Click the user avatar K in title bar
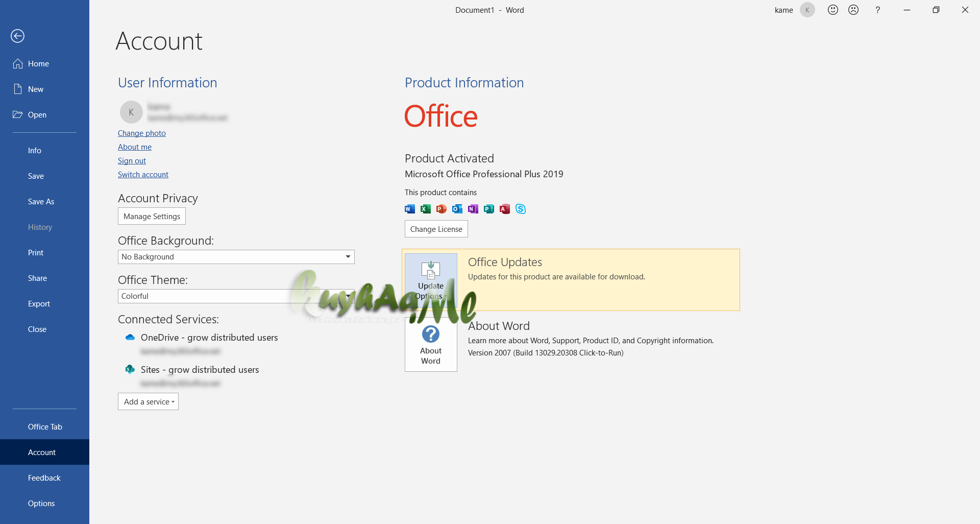This screenshot has width=980, height=524. click(x=807, y=10)
